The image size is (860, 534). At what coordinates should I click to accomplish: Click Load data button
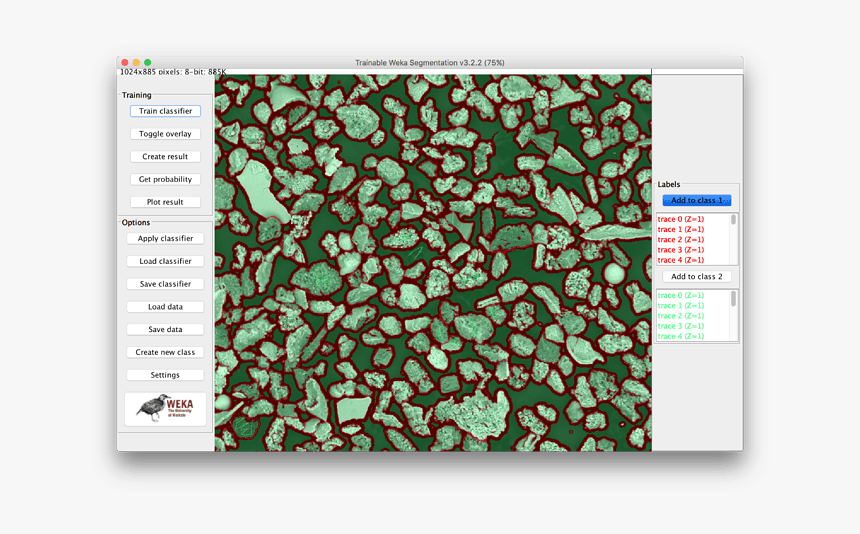tap(165, 306)
